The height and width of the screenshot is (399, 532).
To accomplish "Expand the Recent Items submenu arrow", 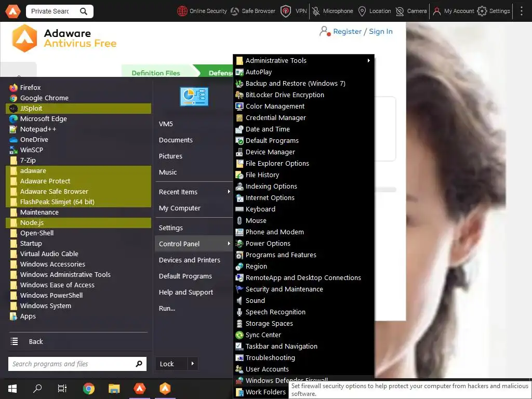I will pos(229,192).
